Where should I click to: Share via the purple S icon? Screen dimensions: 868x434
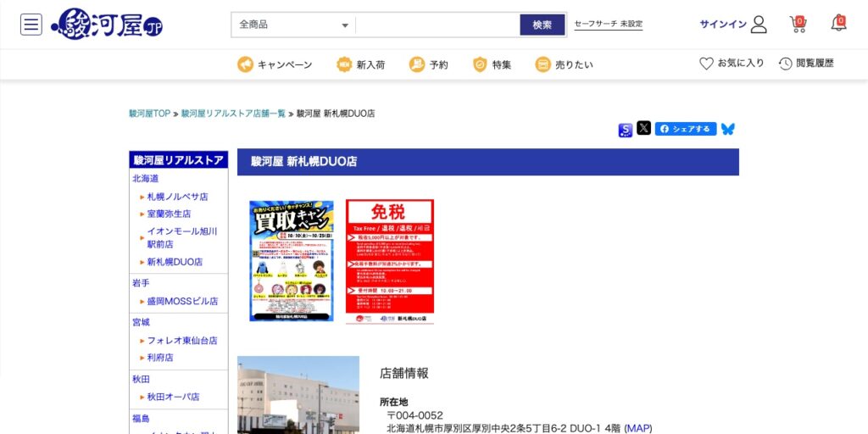click(626, 130)
